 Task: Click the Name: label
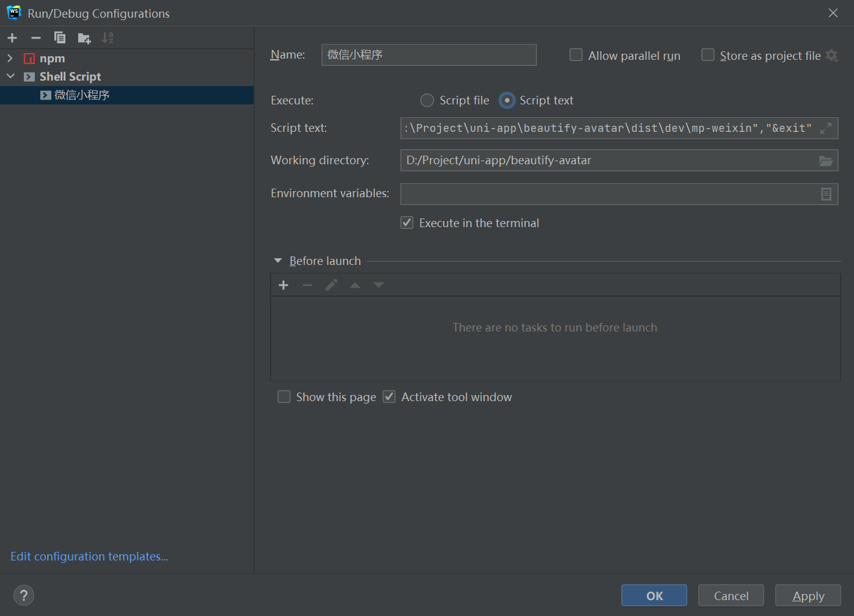click(x=288, y=54)
